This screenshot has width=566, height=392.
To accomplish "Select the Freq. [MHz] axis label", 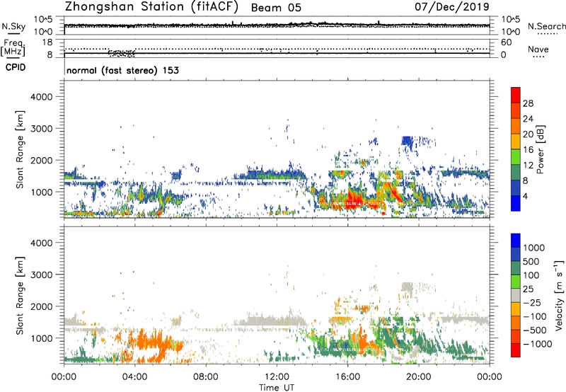I will (13, 48).
